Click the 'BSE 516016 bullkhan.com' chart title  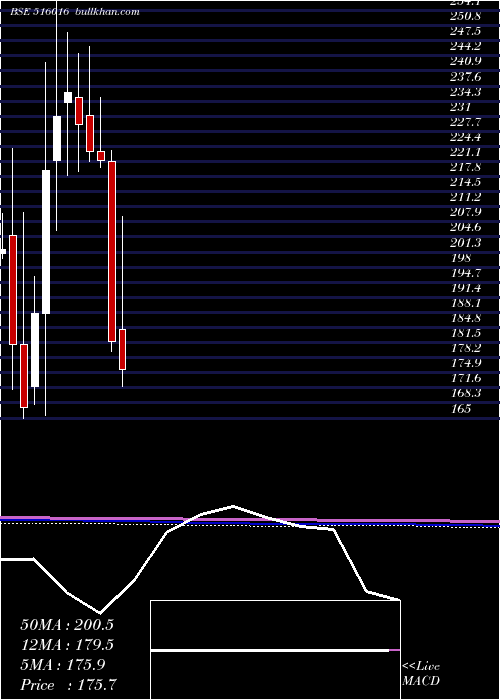point(75,12)
